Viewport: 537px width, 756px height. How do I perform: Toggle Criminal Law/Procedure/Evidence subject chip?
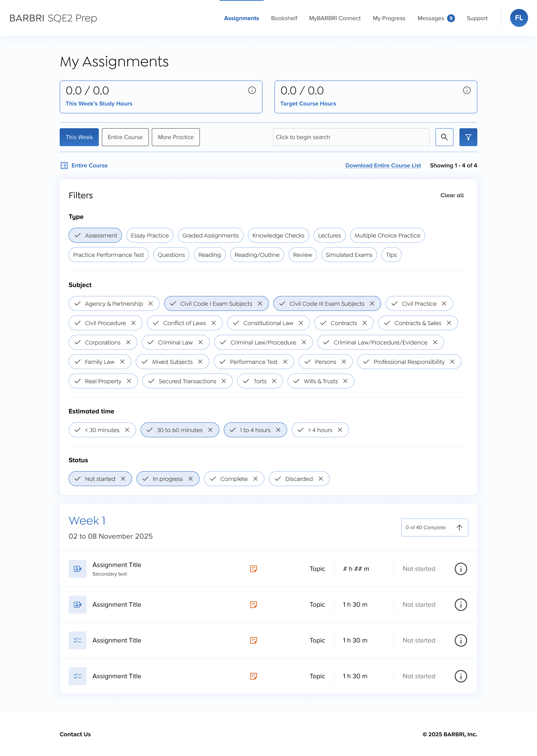point(380,342)
